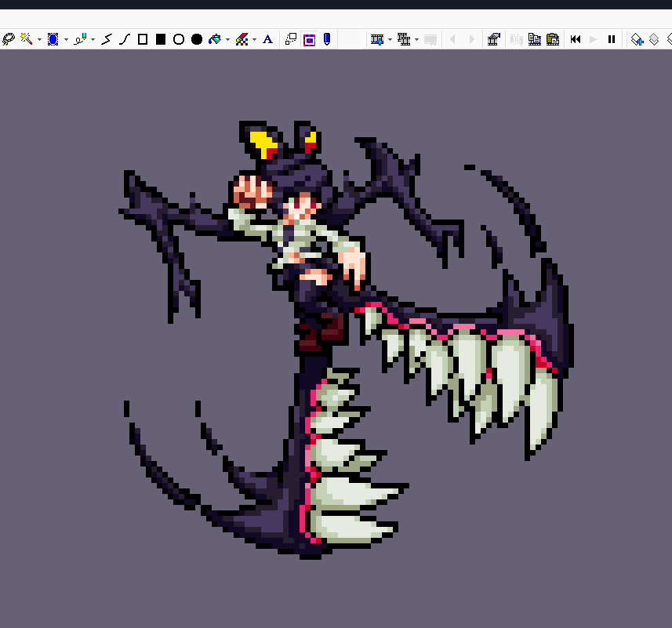Click the filmstrip with blue flag icon
This screenshot has height=628, width=672.
(494, 39)
